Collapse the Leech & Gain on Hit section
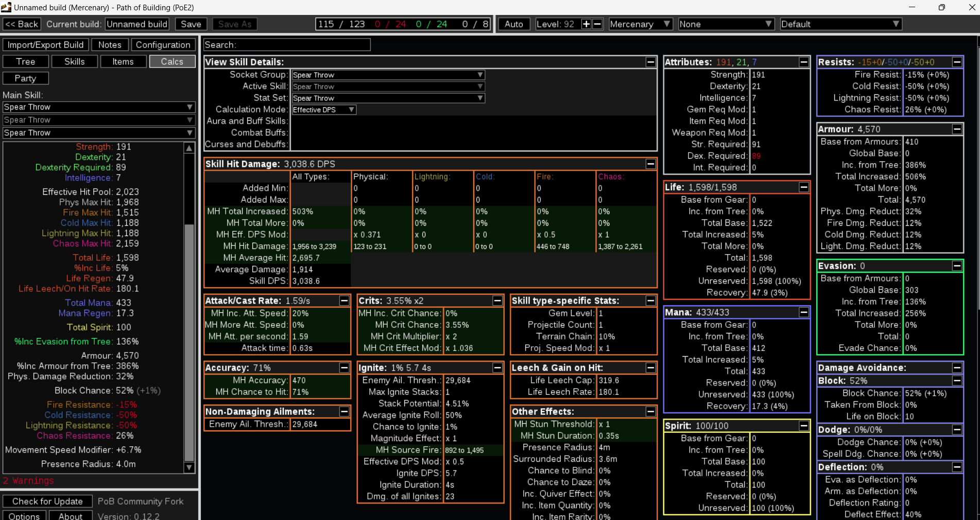This screenshot has height=520, width=980. [651, 367]
